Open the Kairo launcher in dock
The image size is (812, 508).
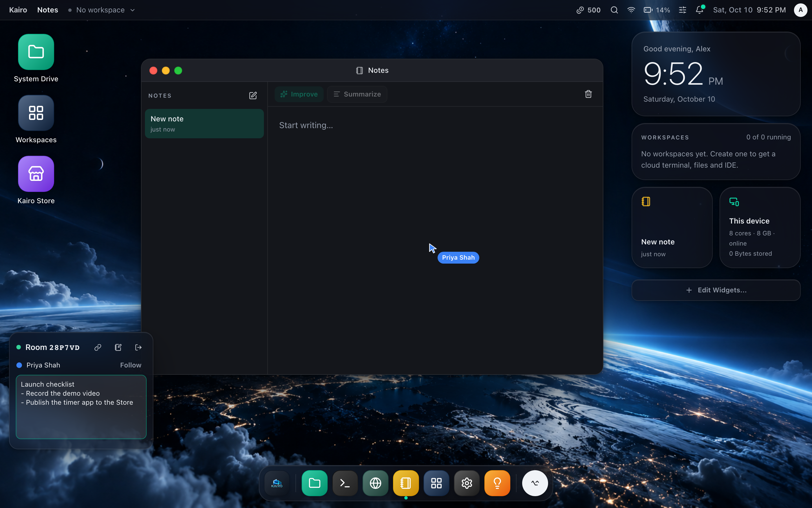277,483
